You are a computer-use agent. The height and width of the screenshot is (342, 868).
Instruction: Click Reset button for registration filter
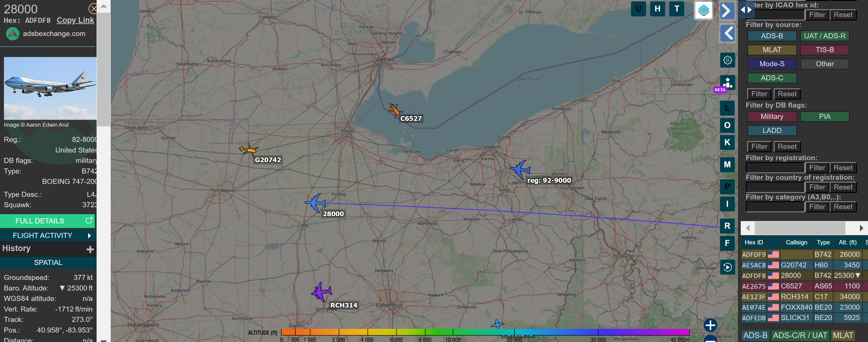coord(843,168)
